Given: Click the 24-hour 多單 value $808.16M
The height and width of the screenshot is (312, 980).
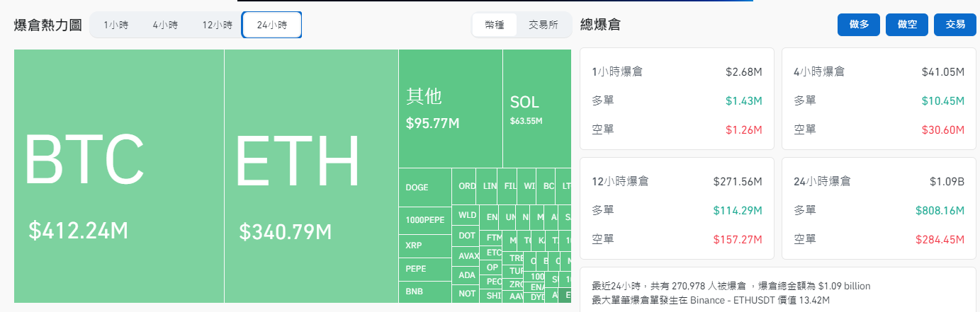Looking at the screenshot, I should click(x=940, y=210).
